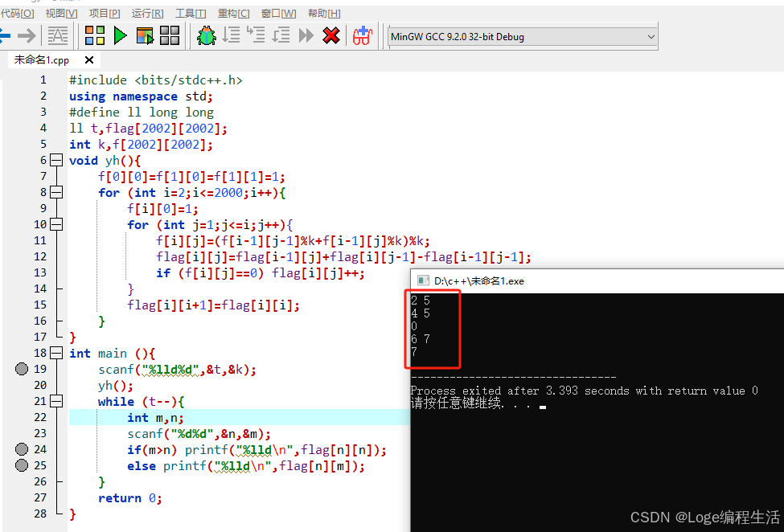Rebuild all using the gray squares icon

tap(170, 36)
